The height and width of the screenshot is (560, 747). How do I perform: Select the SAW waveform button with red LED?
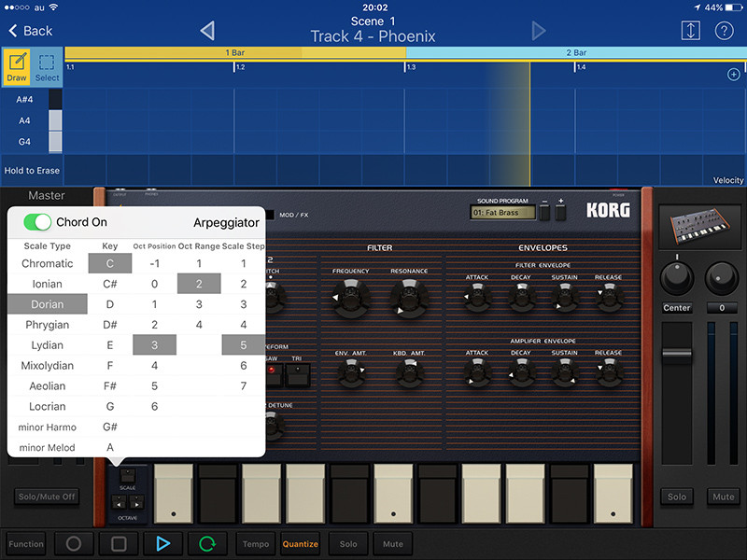click(273, 374)
